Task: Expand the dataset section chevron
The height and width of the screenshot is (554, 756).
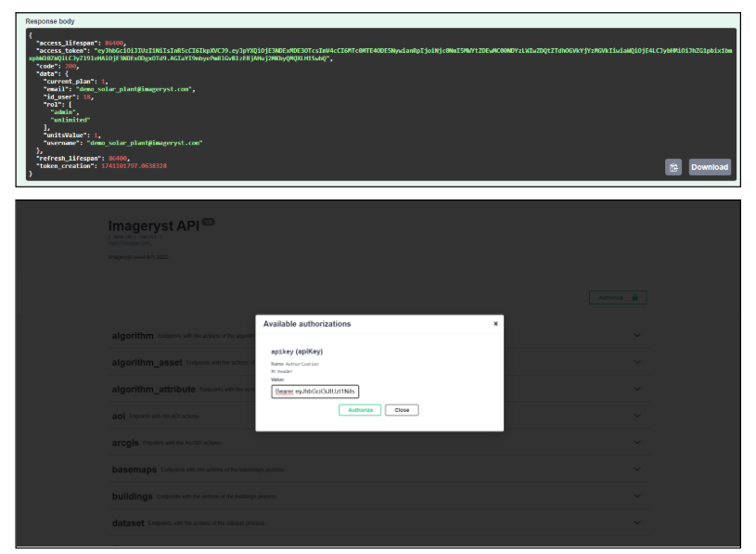Action: point(637,522)
